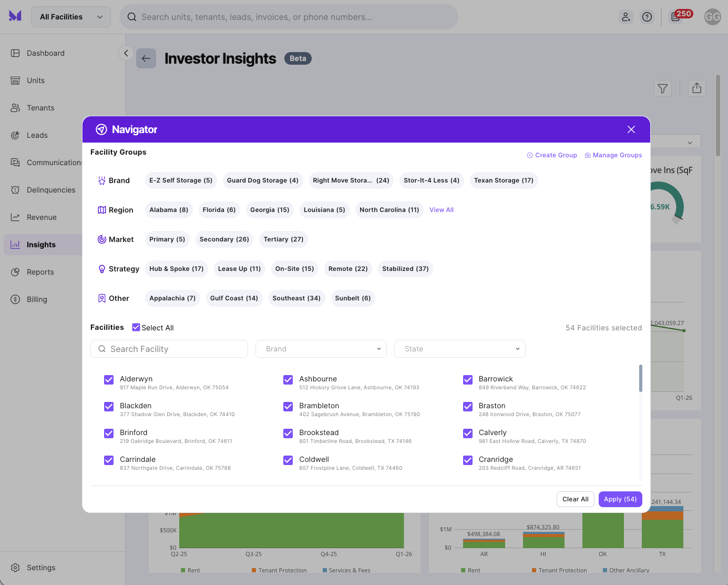Image resolution: width=728 pixels, height=585 pixels.
Task: Close the Navigator dialog
Action: point(631,129)
